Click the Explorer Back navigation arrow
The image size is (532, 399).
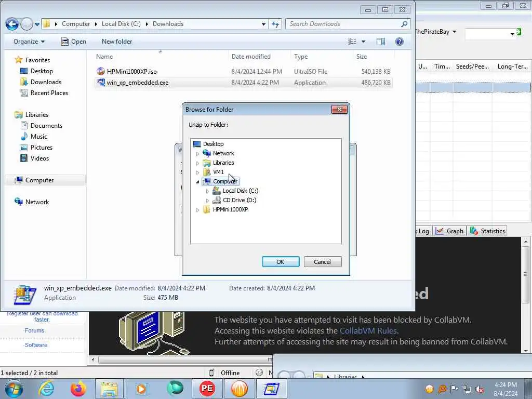(x=12, y=24)
